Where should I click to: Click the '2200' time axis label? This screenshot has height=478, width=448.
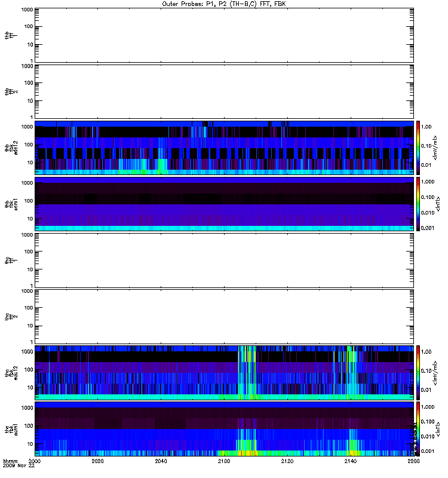click(x=413, y=461)
